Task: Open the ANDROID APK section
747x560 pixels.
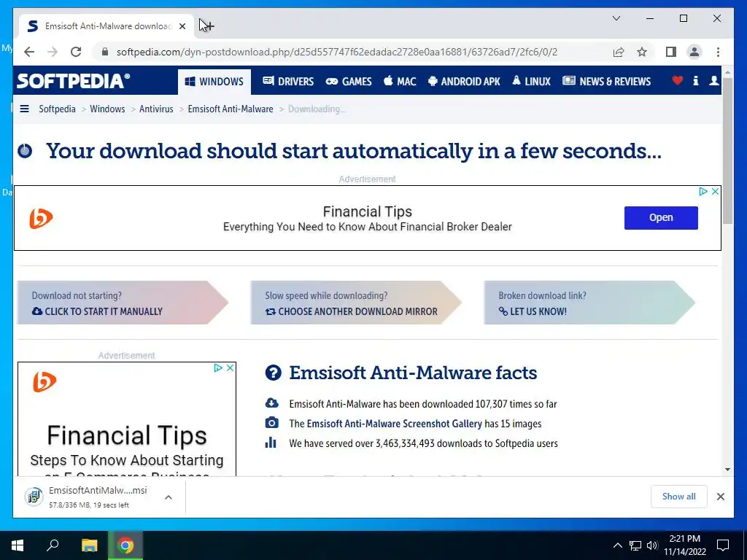Action: (464, 82)
